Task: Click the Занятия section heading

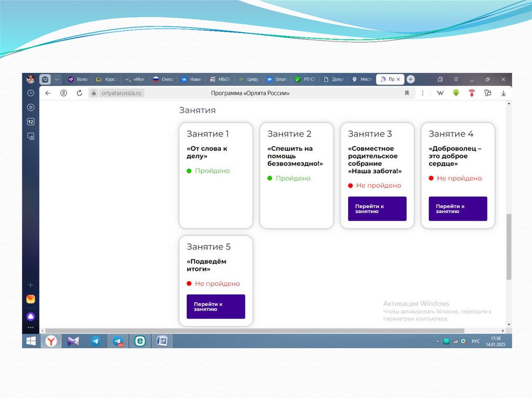Action: click(197, 110)
